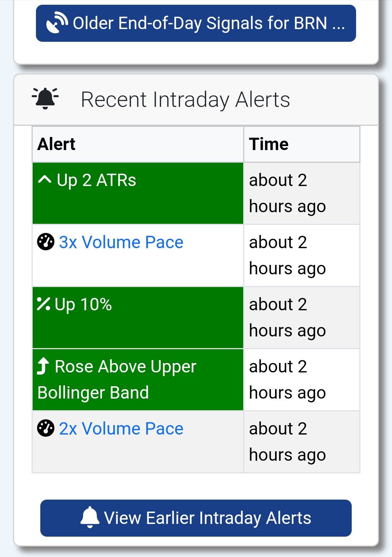392x557 pixels.
Task: Open the 2x Volume Pace link
Action: [121, 429]
